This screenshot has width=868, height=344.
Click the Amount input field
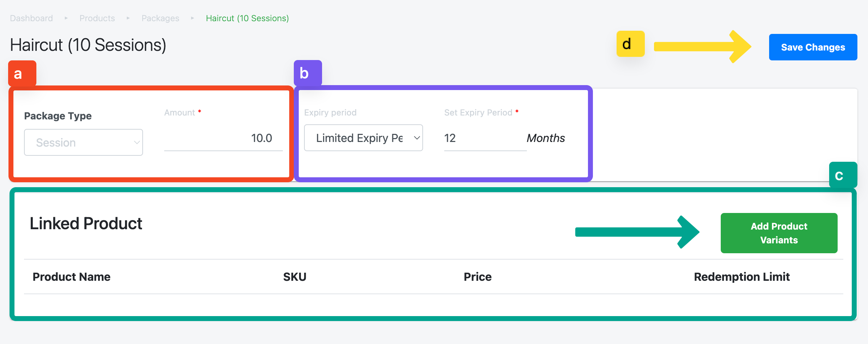(x=224, y=138)
